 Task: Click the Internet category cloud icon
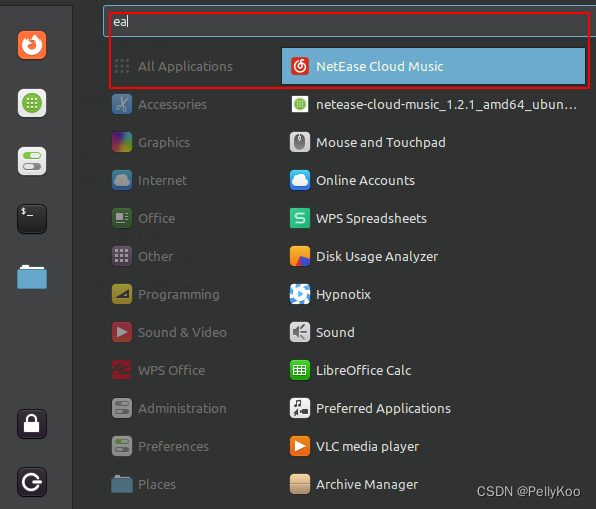pos(122,180)
